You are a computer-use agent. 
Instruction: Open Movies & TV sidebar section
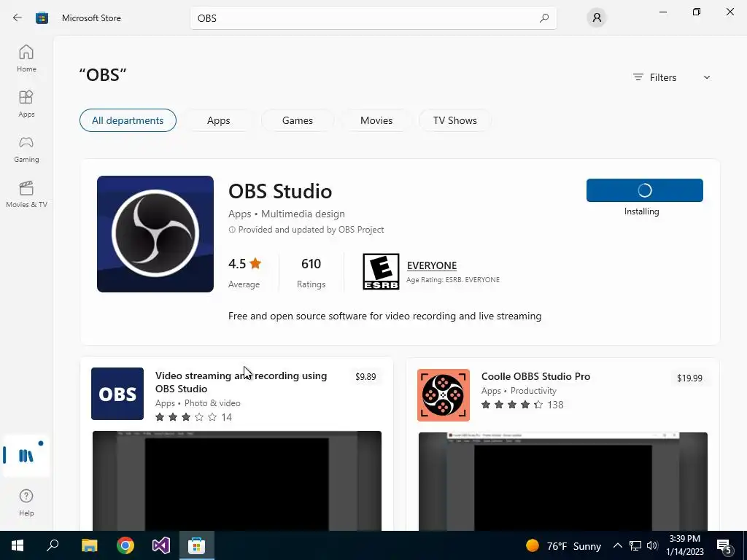(x=26, y=194)
